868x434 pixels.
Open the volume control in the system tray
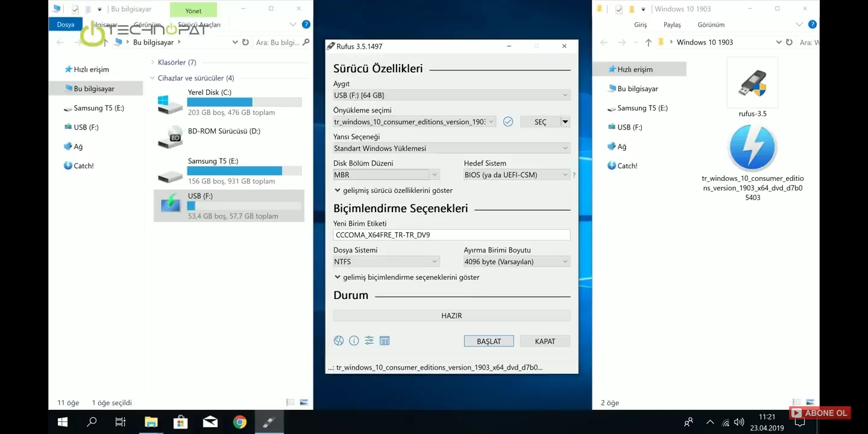739,422
